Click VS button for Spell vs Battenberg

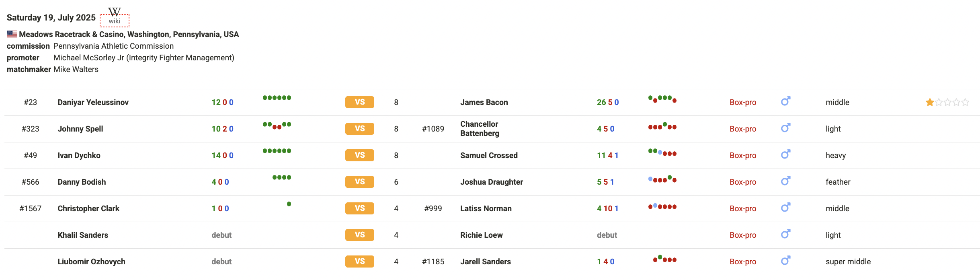coord(360,129)
